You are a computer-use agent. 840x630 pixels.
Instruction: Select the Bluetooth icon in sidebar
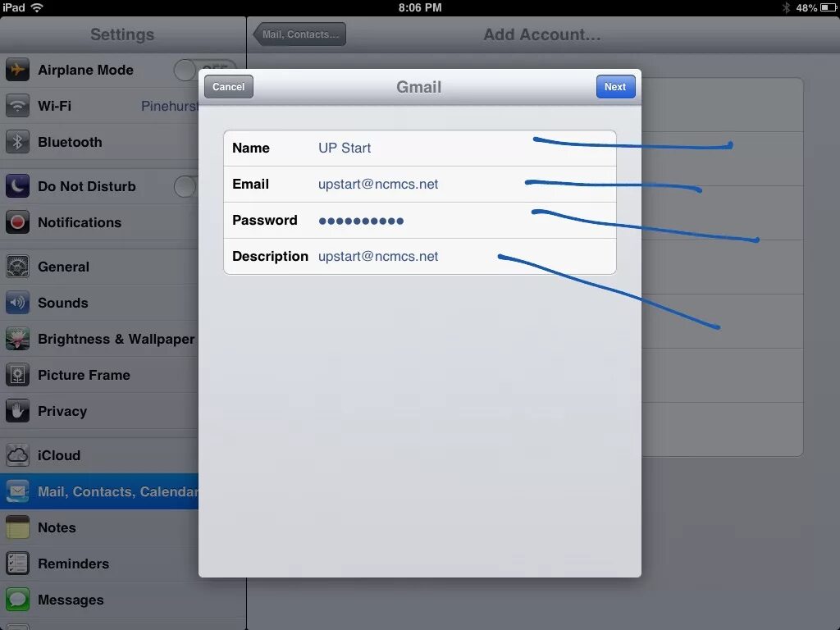pyautogui.click(x=17, y=142)
